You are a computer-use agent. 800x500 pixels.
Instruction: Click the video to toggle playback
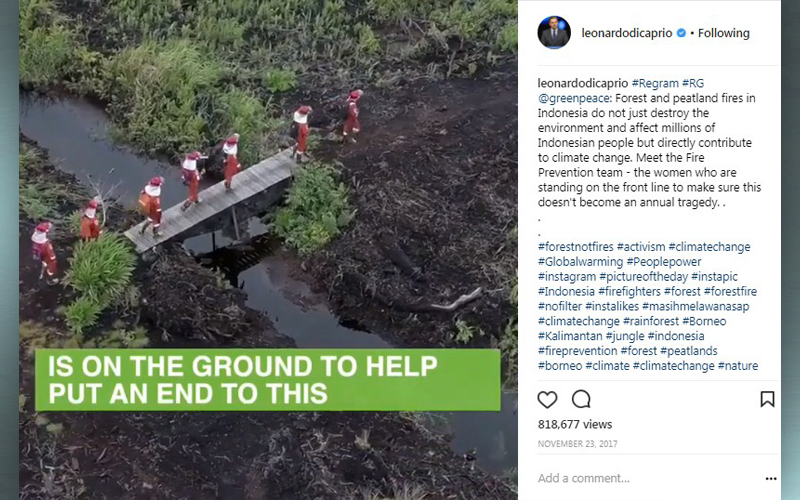click(x=268, y=250)
